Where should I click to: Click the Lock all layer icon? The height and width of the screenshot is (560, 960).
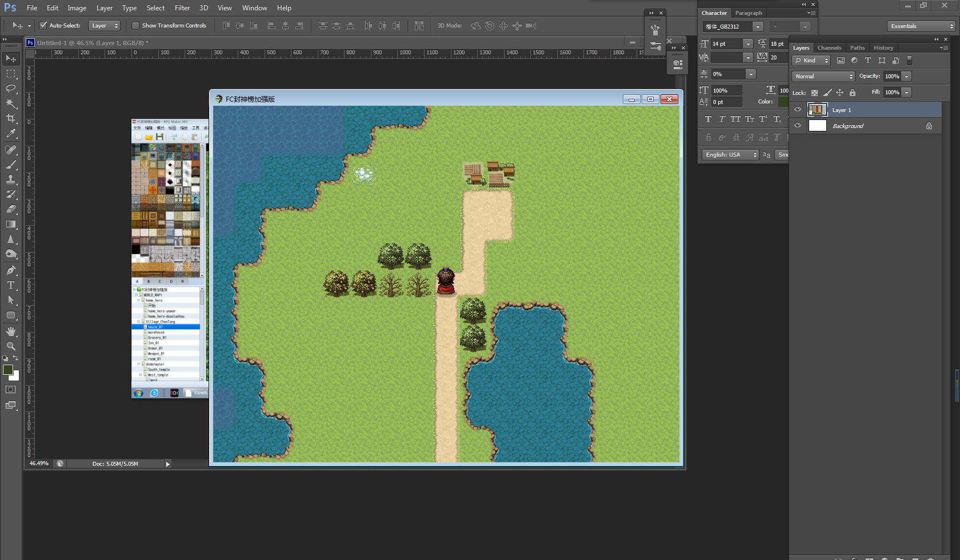click(853, 93)
